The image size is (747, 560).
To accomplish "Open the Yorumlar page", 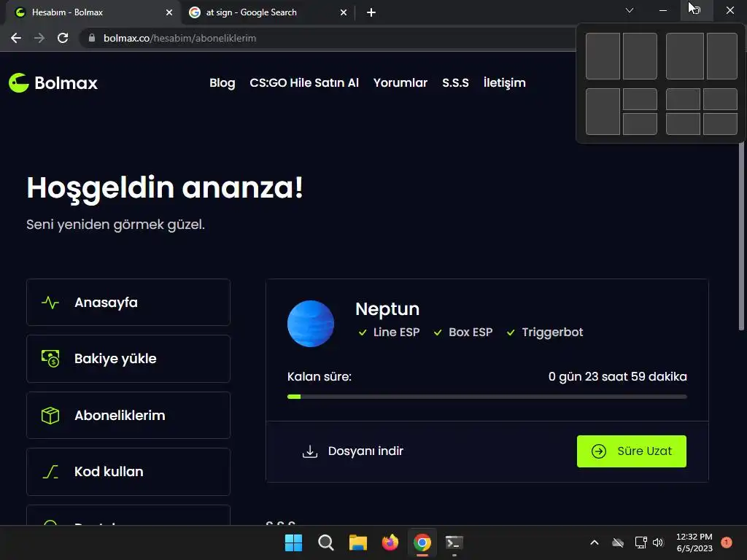I will click(400, 83).
